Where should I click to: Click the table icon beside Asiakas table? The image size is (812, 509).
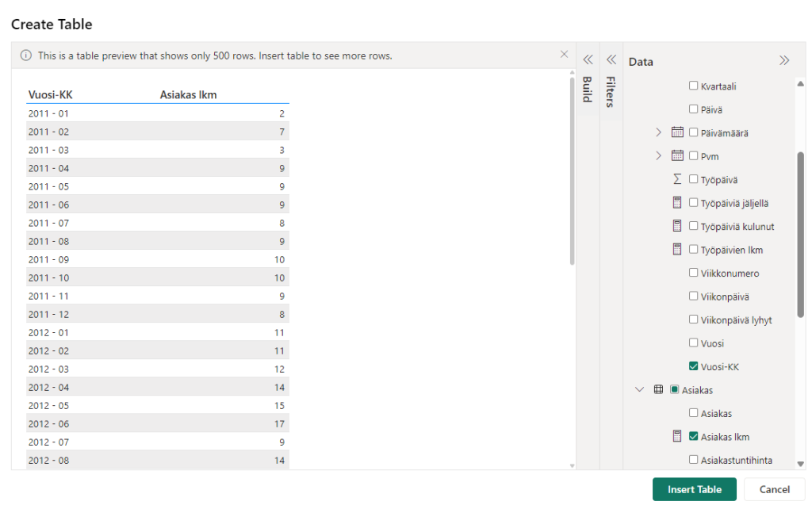pyautogui.click(x=658, y=389)
